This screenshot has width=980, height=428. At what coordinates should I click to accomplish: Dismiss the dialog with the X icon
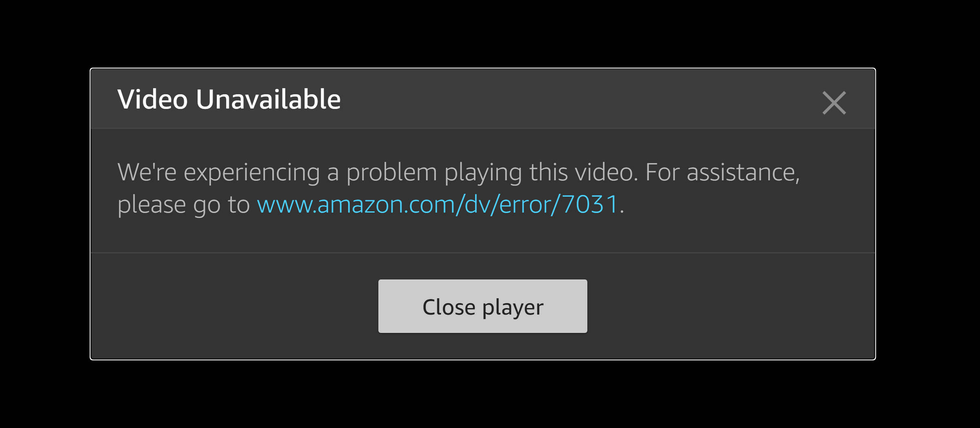834,103
